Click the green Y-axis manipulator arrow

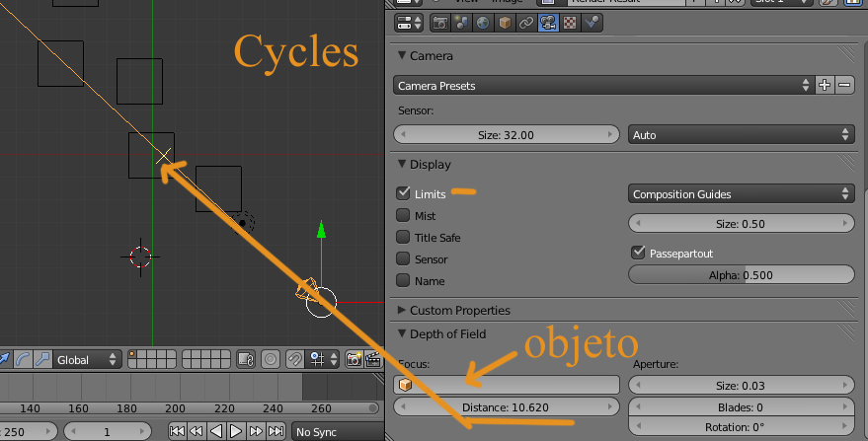pyautogui.click(x=321, y=229)
